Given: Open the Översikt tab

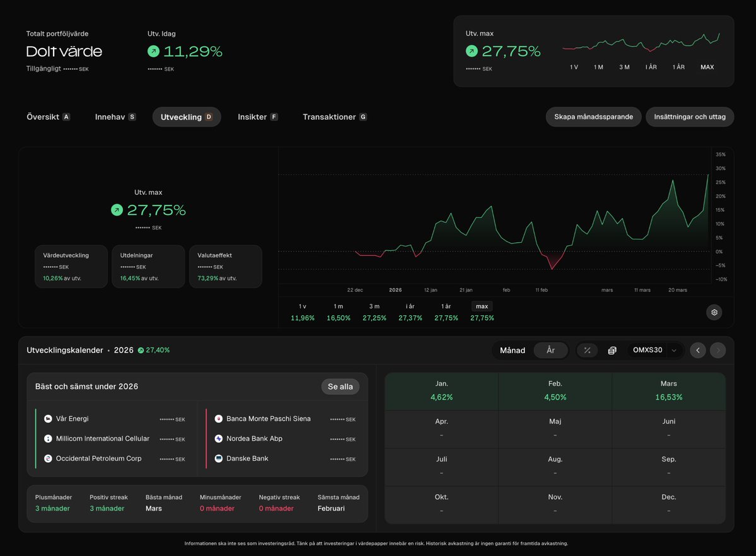Looking at the screenshot, I should (x=48, y=117).
